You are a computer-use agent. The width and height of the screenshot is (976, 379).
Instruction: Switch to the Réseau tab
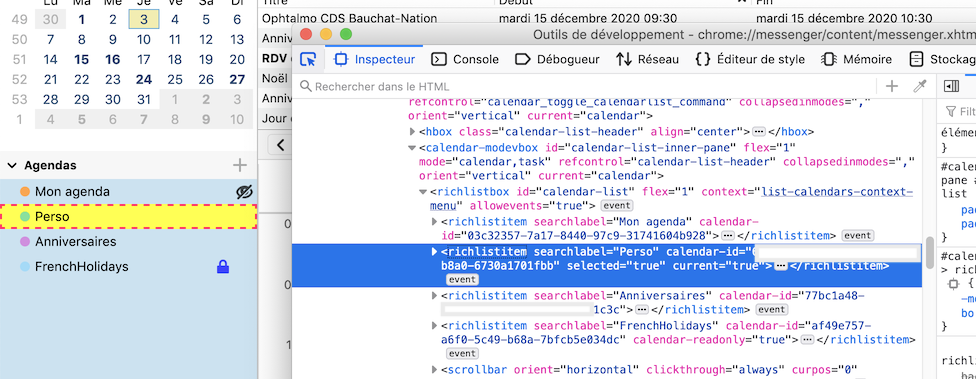(647, 60)
